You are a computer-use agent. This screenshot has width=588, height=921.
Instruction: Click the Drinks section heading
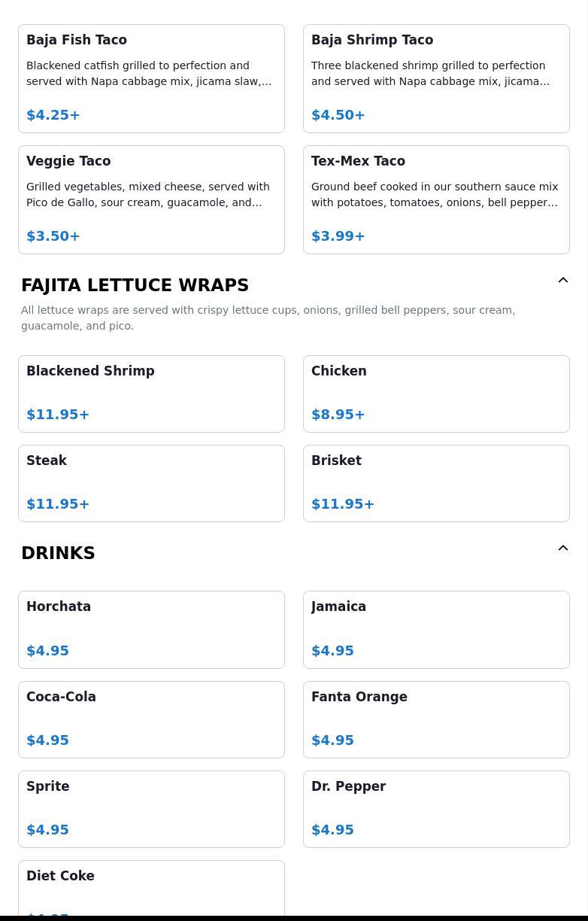tap(58, 553)
